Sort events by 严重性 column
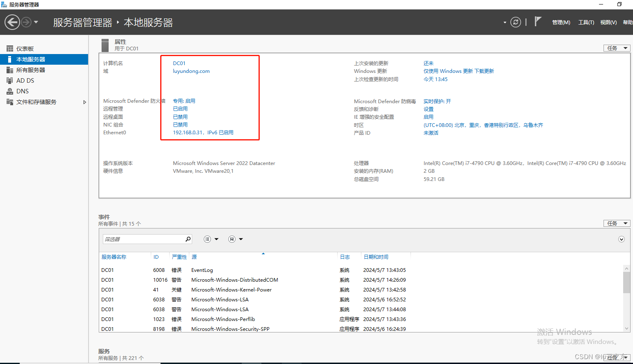 click(x=179, y=257)
